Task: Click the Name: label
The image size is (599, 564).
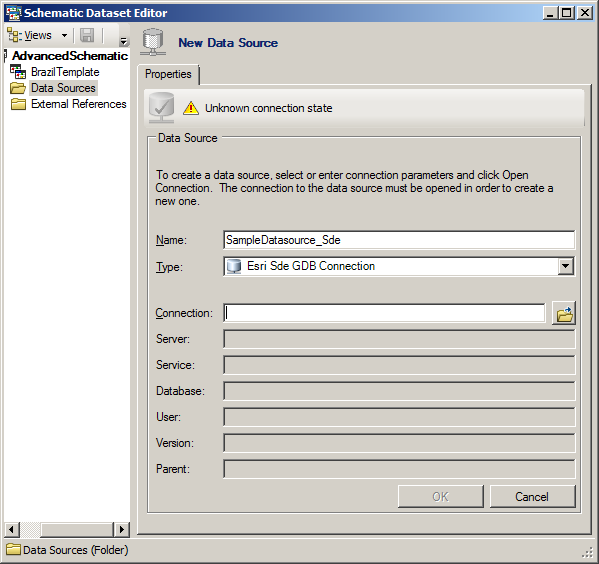Action: (171, 240)
